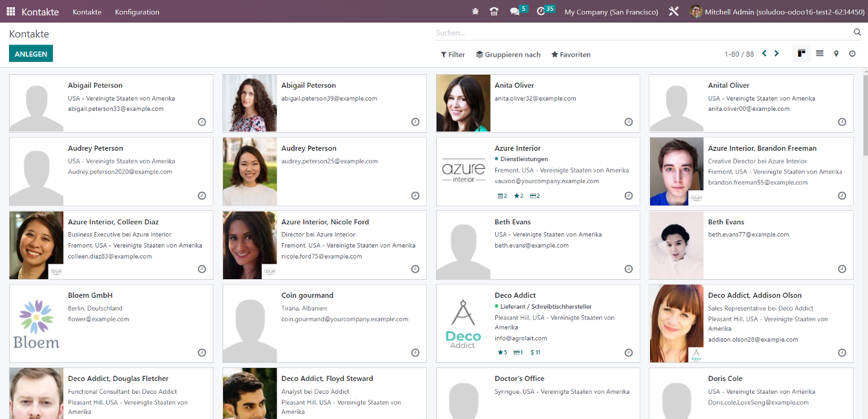Click the pager text 1-80 / 88
The height and width of the screenshot is (419, 868).
739,54
